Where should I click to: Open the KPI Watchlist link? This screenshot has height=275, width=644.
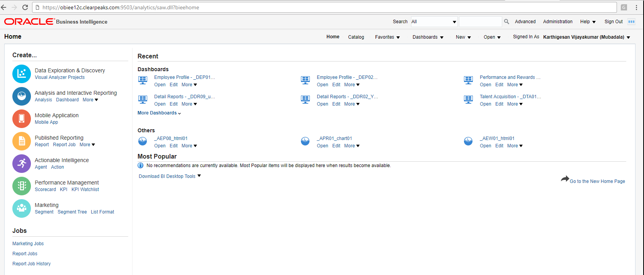pos(85,190)
